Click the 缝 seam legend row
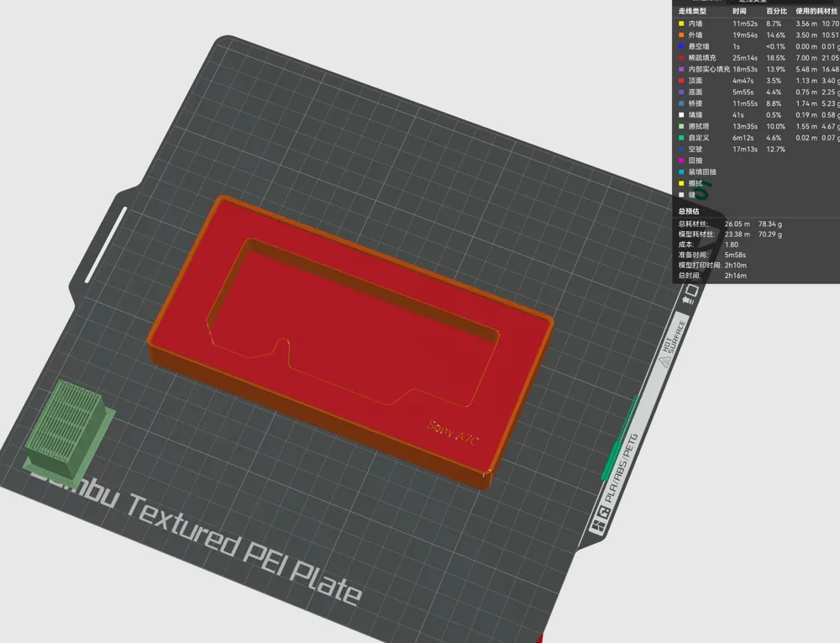Image resolution: width=840 pixels, height=643 pixels. (x=693, y=194)
